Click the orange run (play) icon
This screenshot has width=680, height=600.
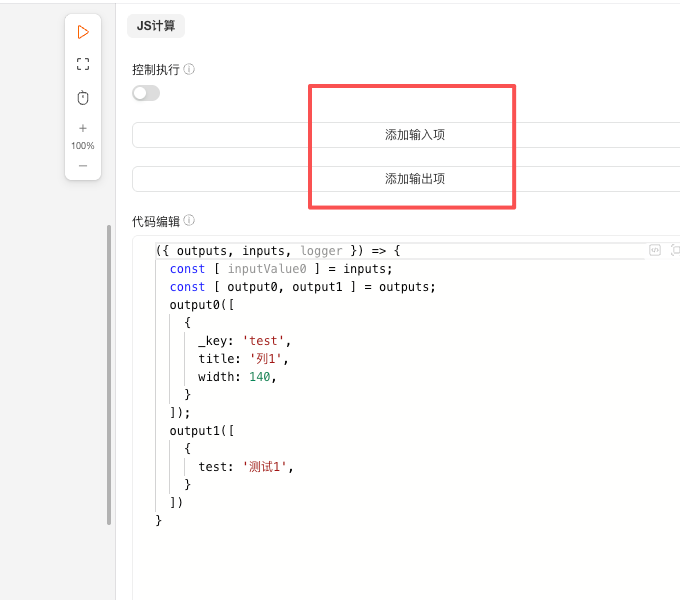tap(83, 32)
